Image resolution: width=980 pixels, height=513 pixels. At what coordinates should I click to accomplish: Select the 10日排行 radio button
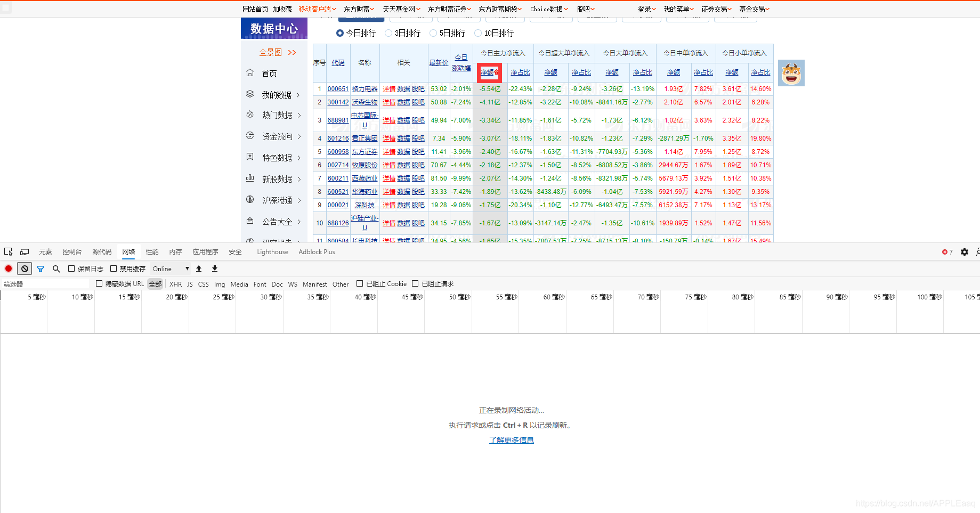478,33
